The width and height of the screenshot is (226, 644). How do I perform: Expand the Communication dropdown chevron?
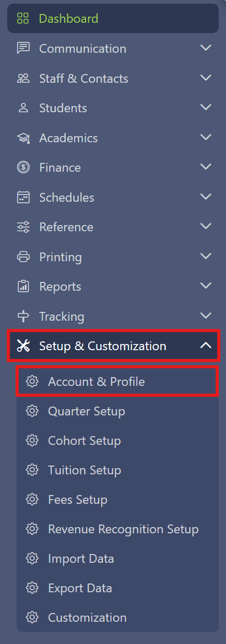coord(206,48)
